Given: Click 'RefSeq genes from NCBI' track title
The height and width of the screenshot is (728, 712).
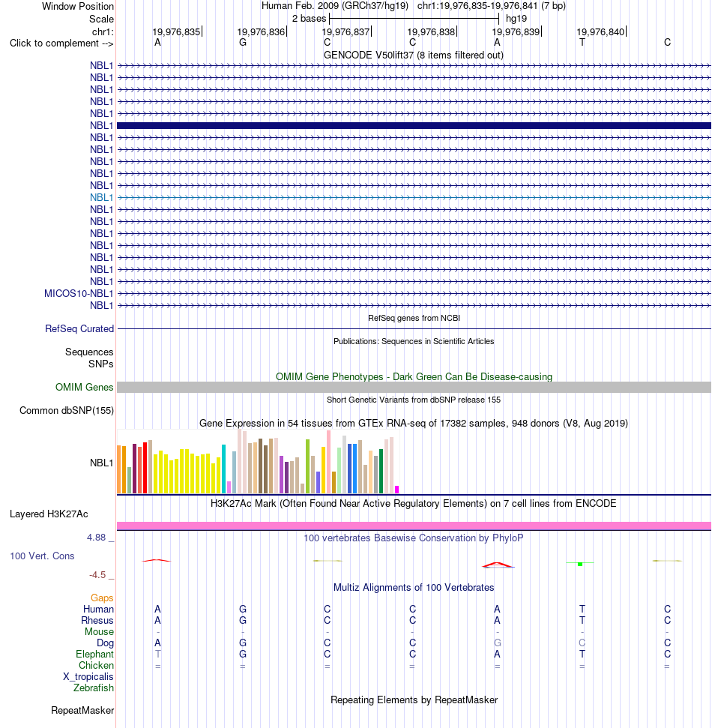Looking at the screenshot, I should 414,318.
